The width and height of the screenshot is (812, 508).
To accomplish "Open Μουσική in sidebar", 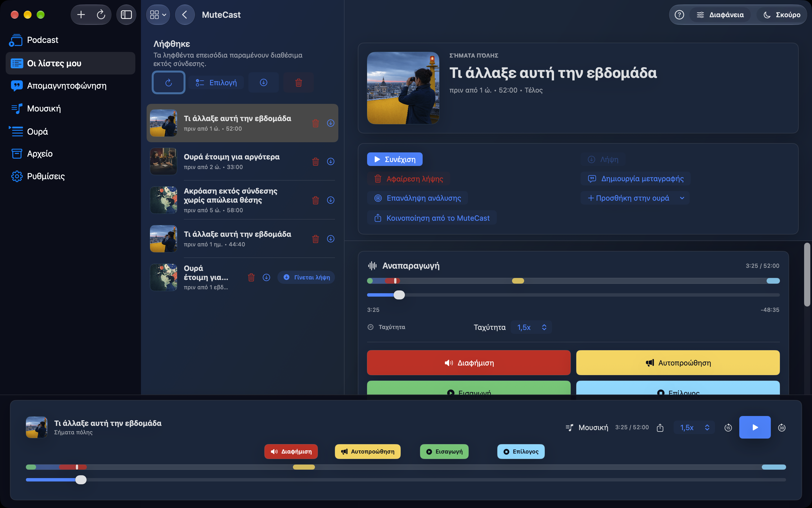I will (70, 109).
